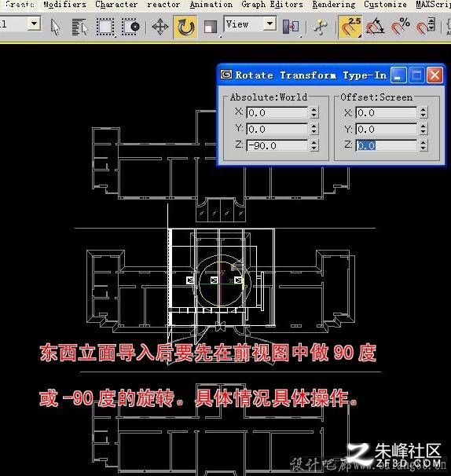Click the Absolute World Z rotation field
This screenshot has width=451, height=476.
pyautogui.click(x=277, y=145)
